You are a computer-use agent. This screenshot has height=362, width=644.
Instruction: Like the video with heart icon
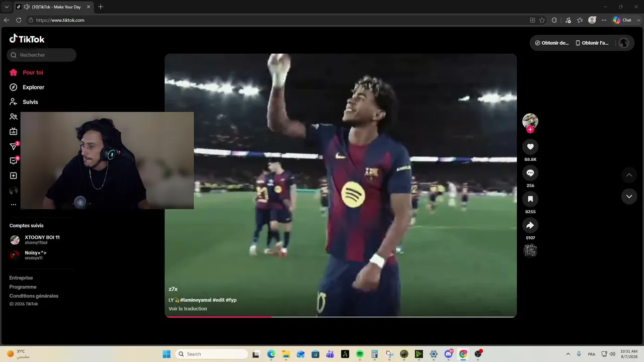530,146
